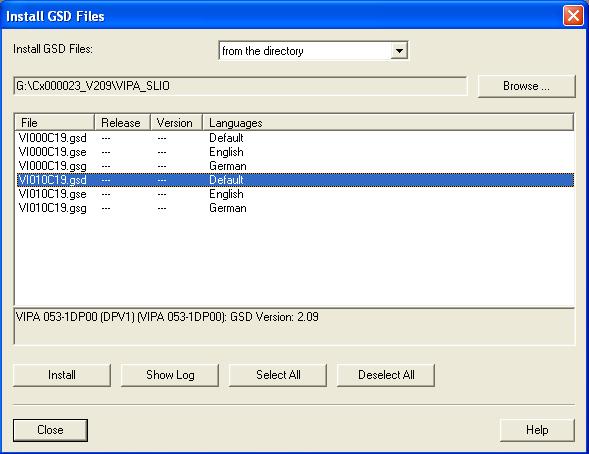Select file VI000C19.gsd in the list
The image size is (589, 454).
[53, 138]
